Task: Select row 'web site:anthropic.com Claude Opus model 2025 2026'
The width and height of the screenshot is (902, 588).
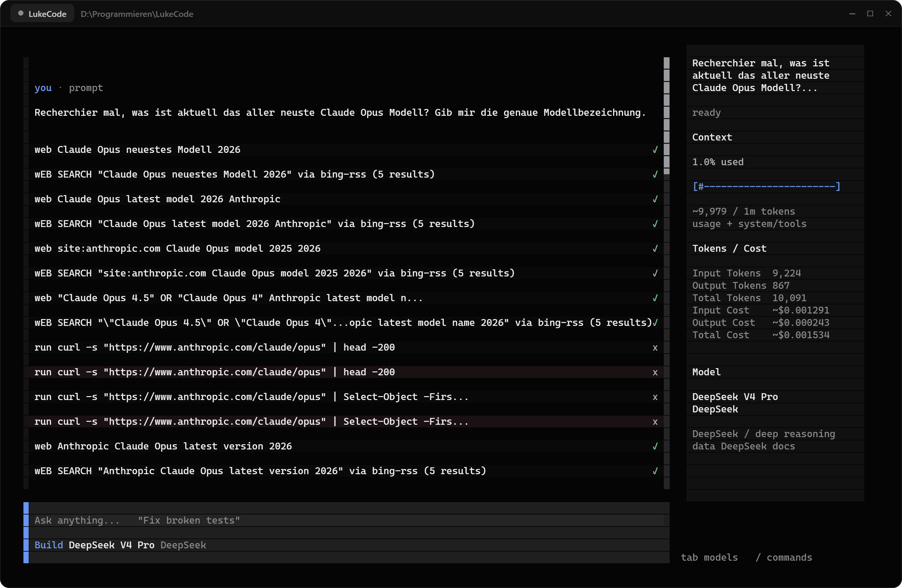Action: (346, 248)
